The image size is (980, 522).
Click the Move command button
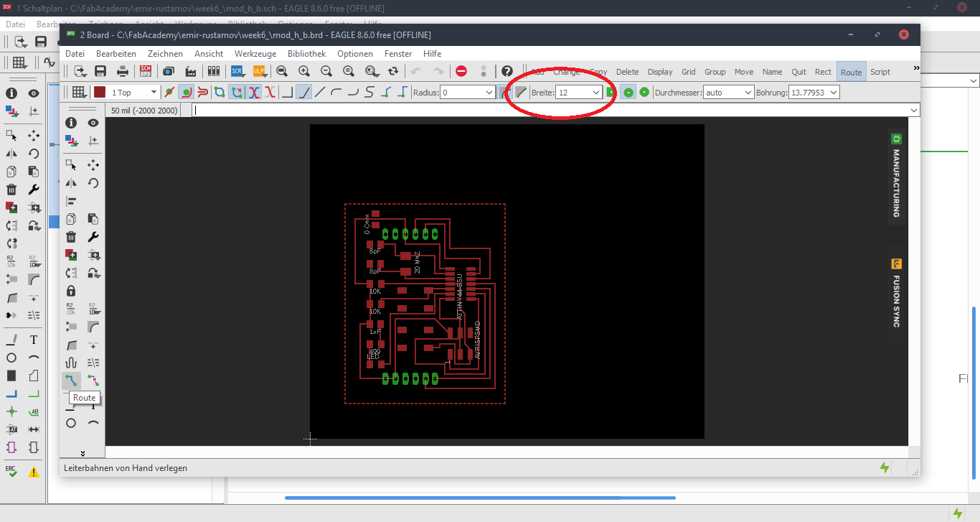click(x=744, y=72)
